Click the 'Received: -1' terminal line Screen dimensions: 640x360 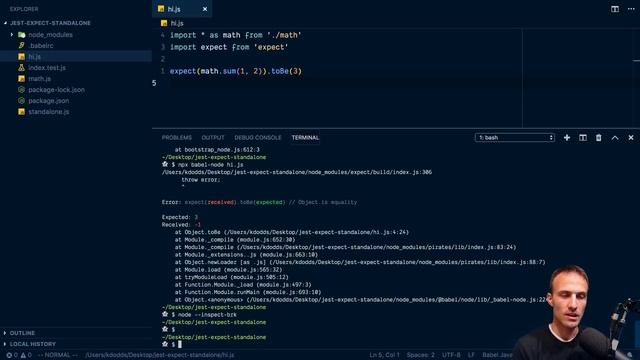coord(181,225)
